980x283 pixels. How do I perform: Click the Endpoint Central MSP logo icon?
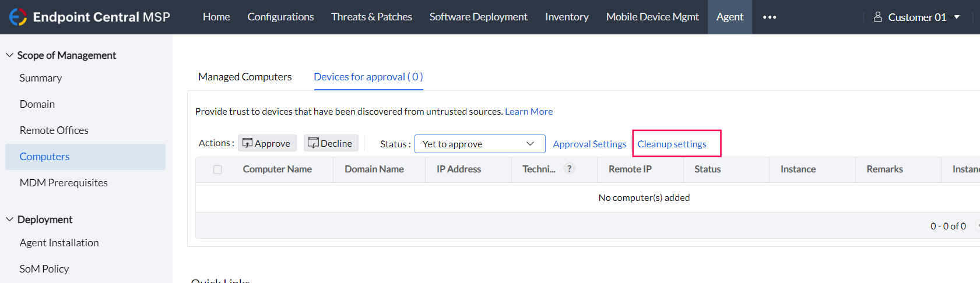click(18, 17)
